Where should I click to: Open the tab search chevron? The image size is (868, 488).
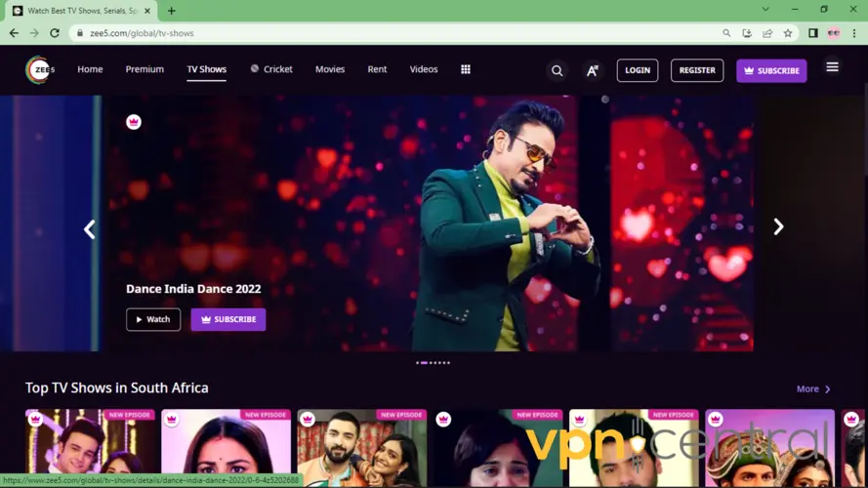pos(765,10)
